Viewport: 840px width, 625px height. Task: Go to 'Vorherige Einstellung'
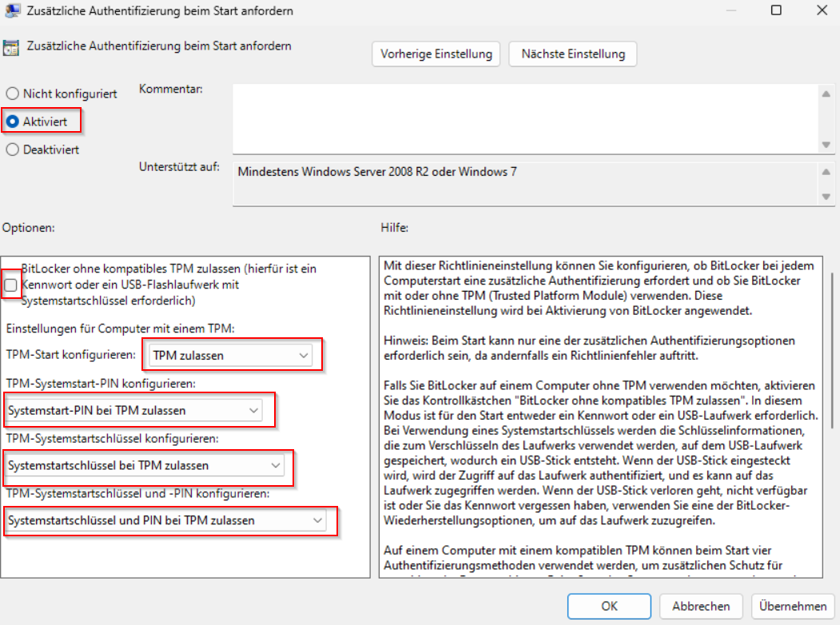[436, 54]
